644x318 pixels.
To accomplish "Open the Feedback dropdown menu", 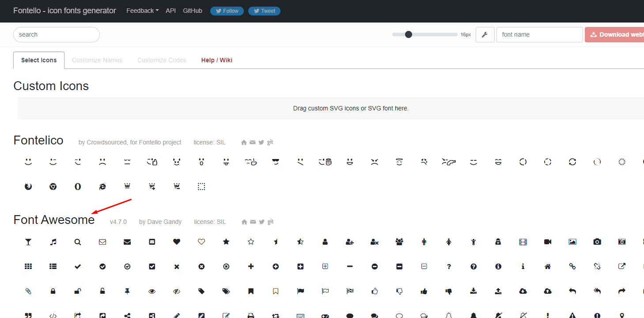I will click(143, 11).
